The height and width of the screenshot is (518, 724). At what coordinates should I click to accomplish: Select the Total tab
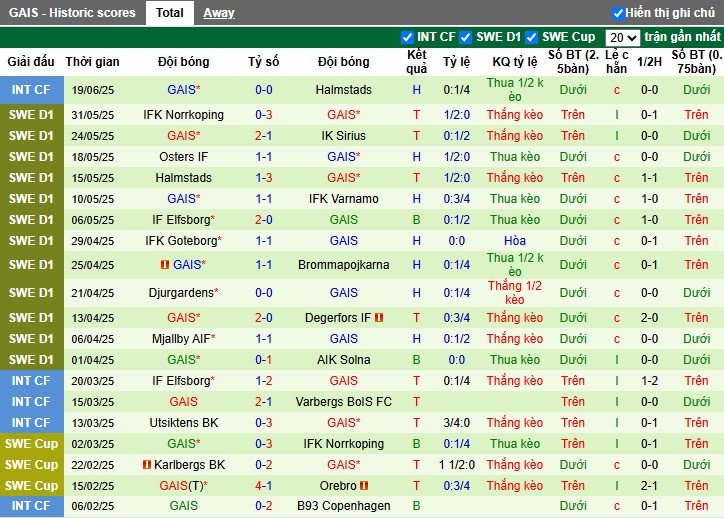click(x=170, y=13)
